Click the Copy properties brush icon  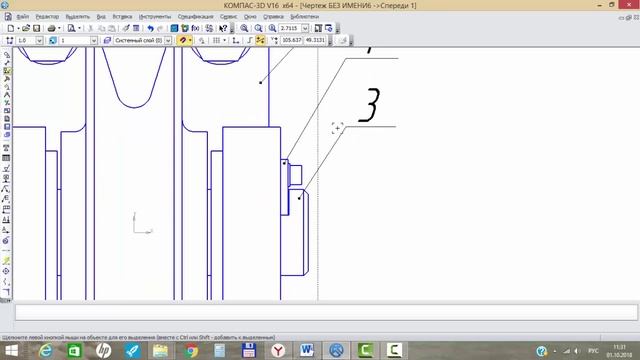[126, 28]
